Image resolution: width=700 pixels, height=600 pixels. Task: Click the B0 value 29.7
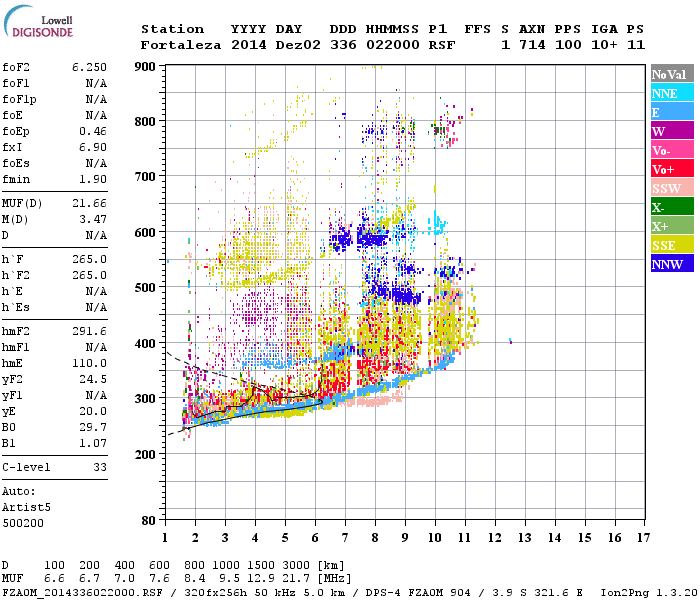pyautogui.click(x=93, y=428)
